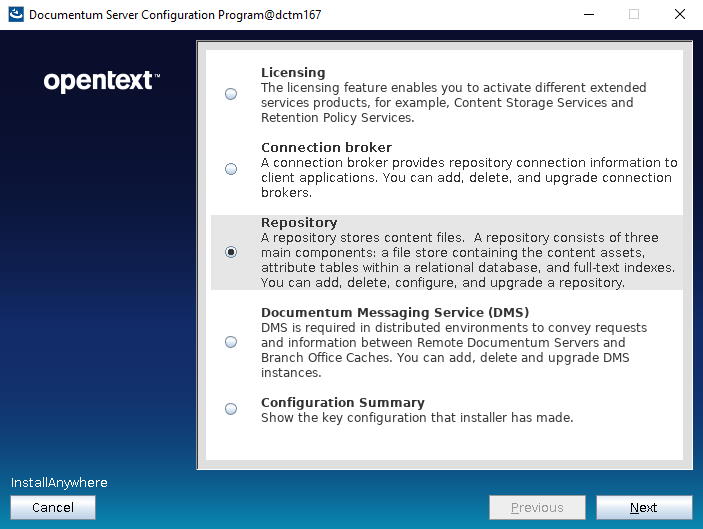
Task: Minimize the Documentum configuration window
Action: click(587, 15)
